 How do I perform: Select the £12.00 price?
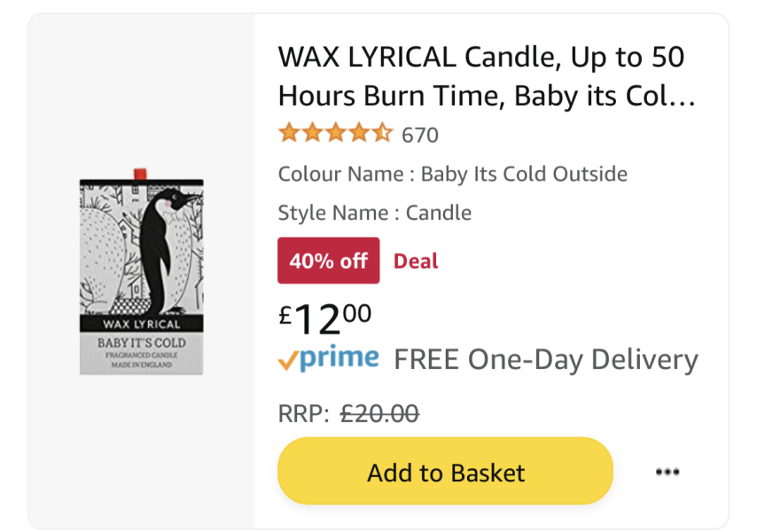click(x=324, y=317)
